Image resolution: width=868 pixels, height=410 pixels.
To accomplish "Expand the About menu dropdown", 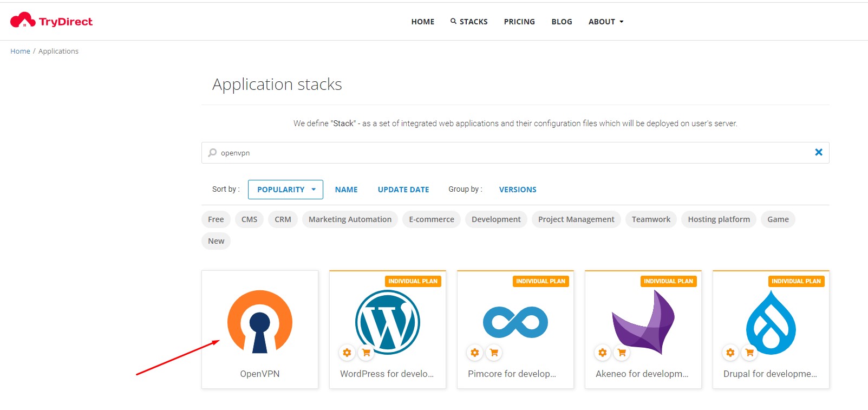I will point(605,22).
